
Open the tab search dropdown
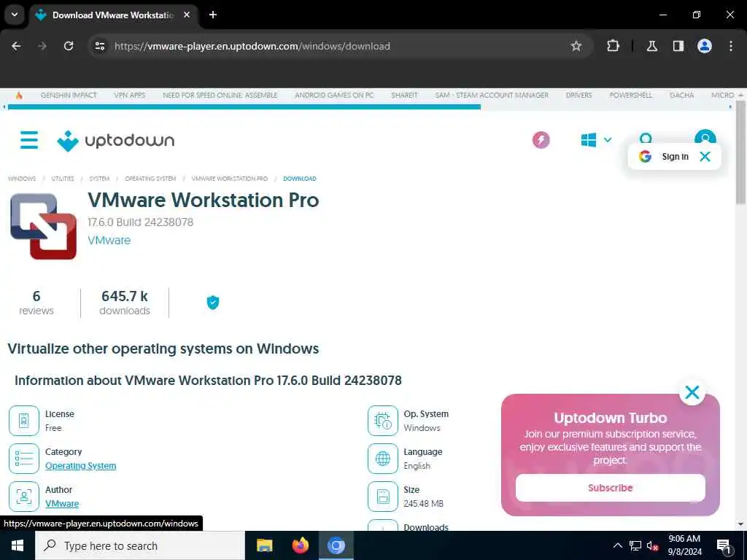(15, 15)
